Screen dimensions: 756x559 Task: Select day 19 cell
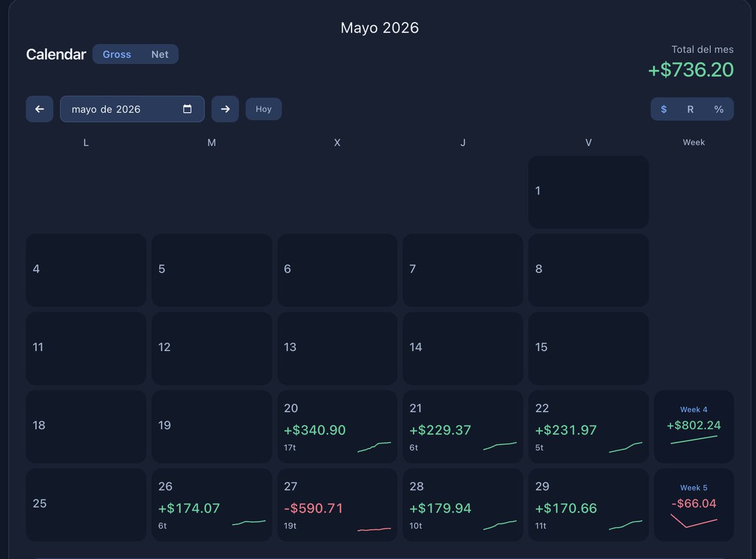tap(212, 427)
